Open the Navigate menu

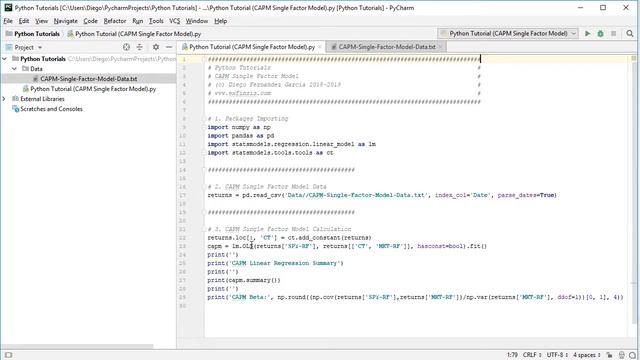pyautogui.click(x=65, y=21)
